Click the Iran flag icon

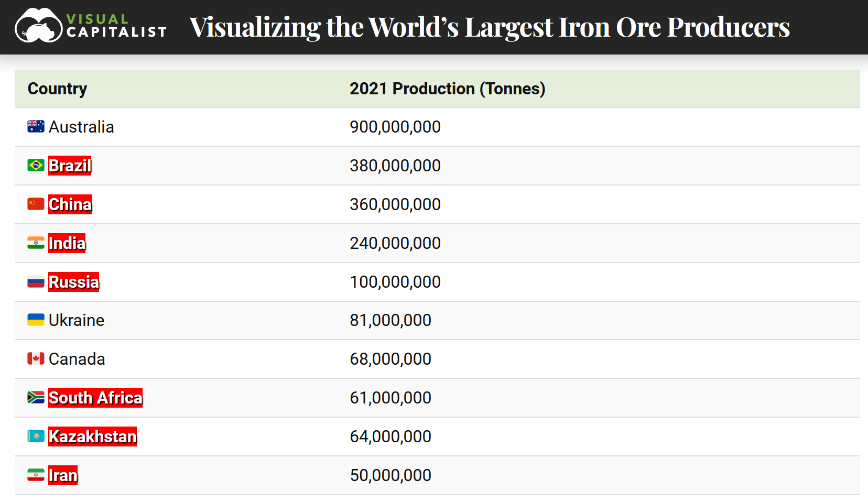pyautogui.click(x=36, y=475)
